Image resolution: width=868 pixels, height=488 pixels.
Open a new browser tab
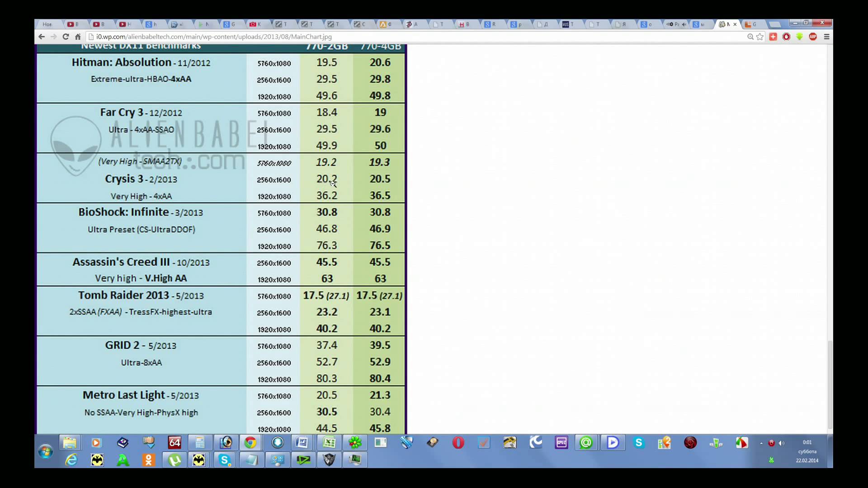coord(774,24)
